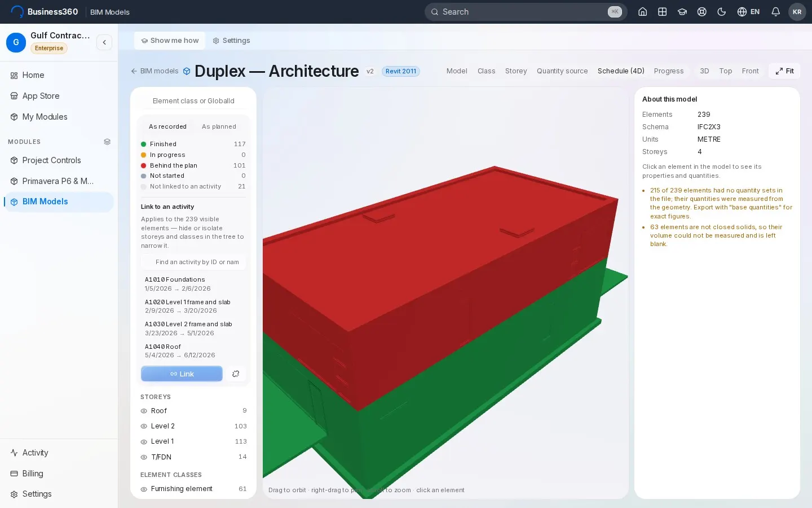Click the Show me how button
The image size is (812, 508).
(170, 41)
